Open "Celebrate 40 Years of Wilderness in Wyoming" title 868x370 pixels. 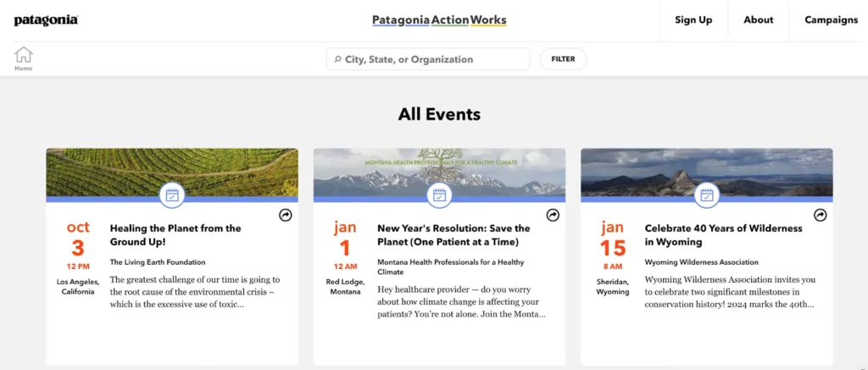(723, 234)
